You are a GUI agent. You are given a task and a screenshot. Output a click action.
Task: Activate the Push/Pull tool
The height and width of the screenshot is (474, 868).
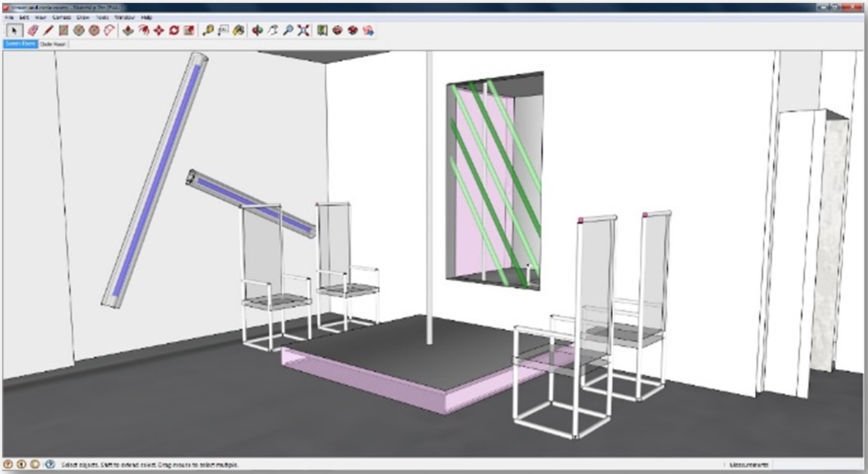click(x=128, y=31)
